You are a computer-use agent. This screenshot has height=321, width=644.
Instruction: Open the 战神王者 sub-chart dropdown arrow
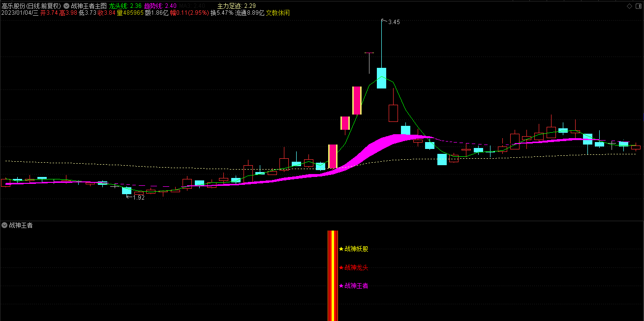click(x=4, y=226)
